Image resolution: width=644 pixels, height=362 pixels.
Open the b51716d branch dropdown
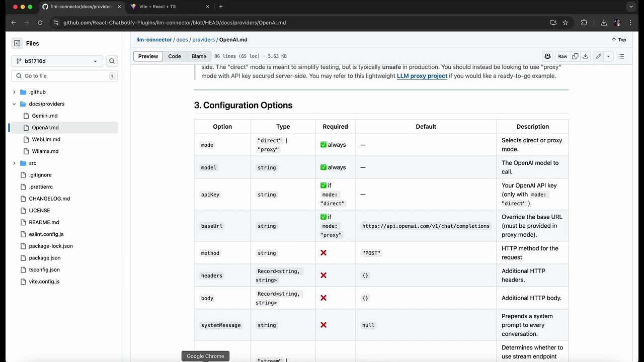tap(57, 61)
